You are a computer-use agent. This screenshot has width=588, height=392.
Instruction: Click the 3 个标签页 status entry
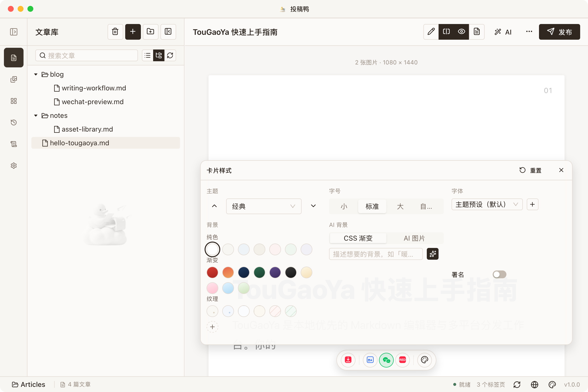click(491, 384)
